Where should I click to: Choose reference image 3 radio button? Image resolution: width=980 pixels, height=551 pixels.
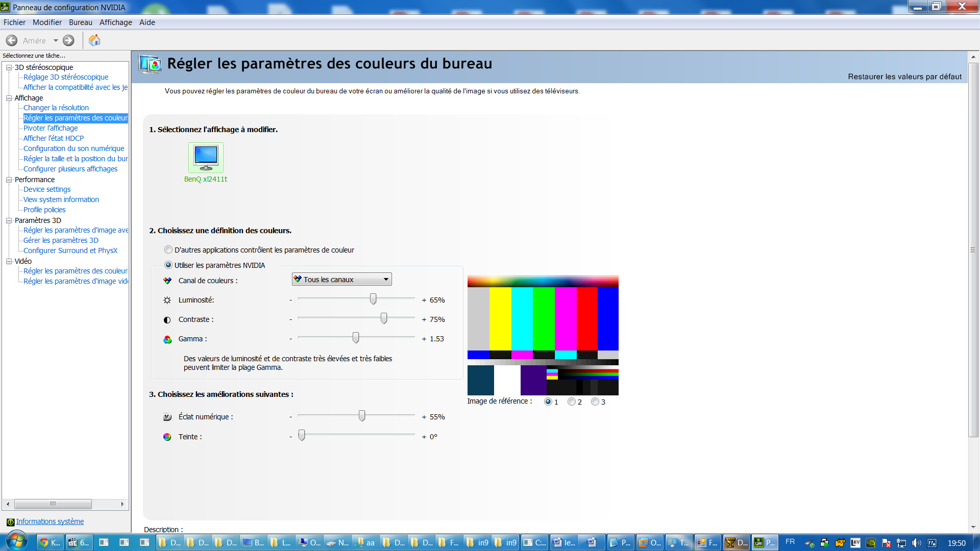(595, 402)
